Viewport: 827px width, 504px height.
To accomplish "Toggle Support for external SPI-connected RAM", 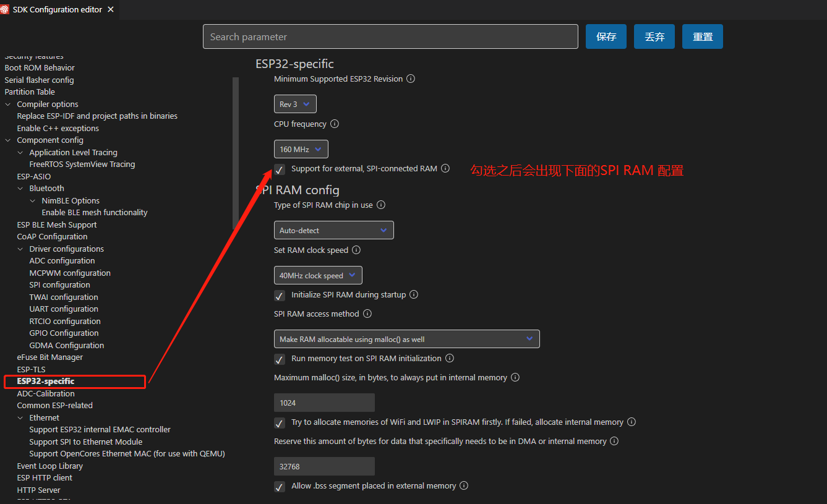I will click(280, 169).
